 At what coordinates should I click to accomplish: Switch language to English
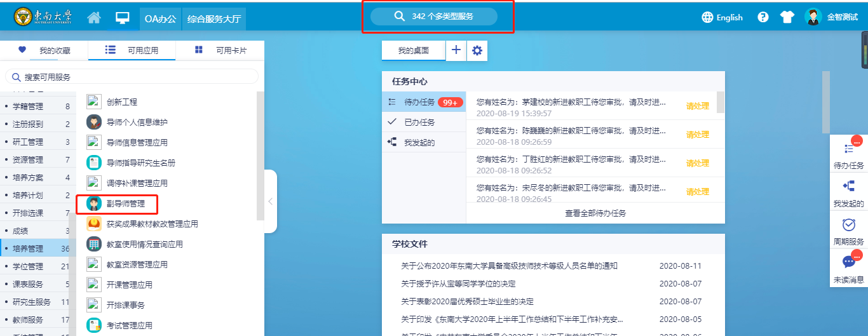pos(722,18)
